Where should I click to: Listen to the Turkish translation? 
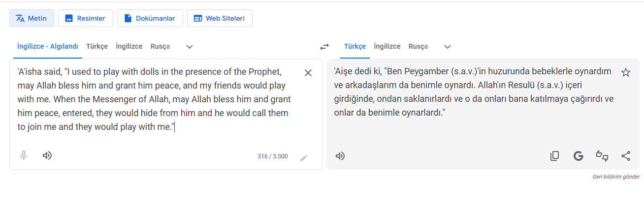click(x=340, y=156)
